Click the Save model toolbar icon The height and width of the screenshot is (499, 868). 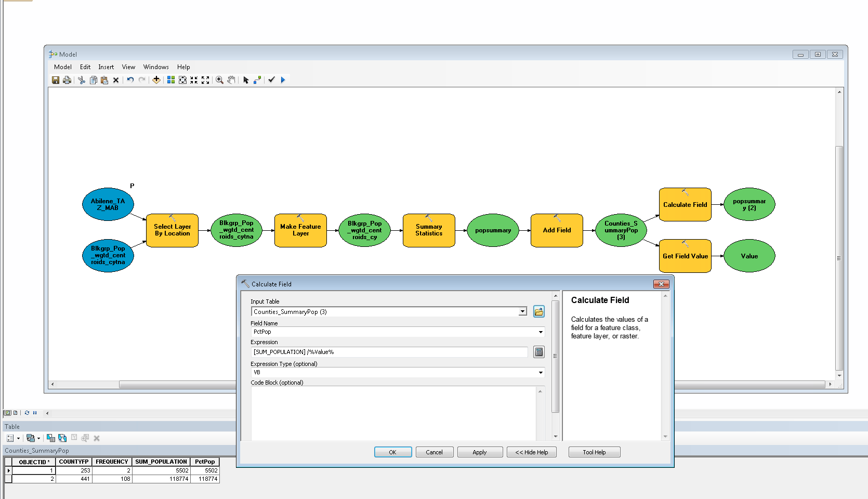click(x=56, y=80)
